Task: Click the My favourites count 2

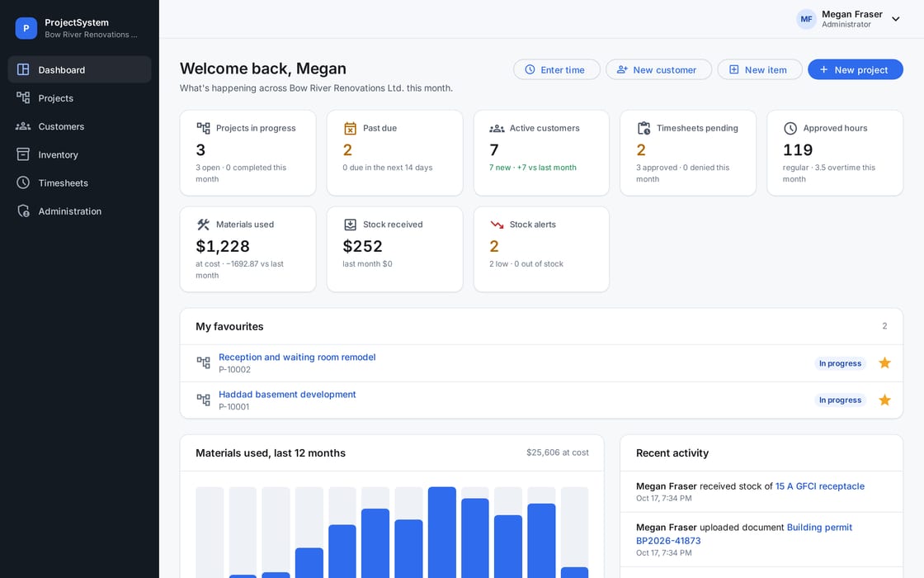Action: pyautogui.click(x=884, y=326)
